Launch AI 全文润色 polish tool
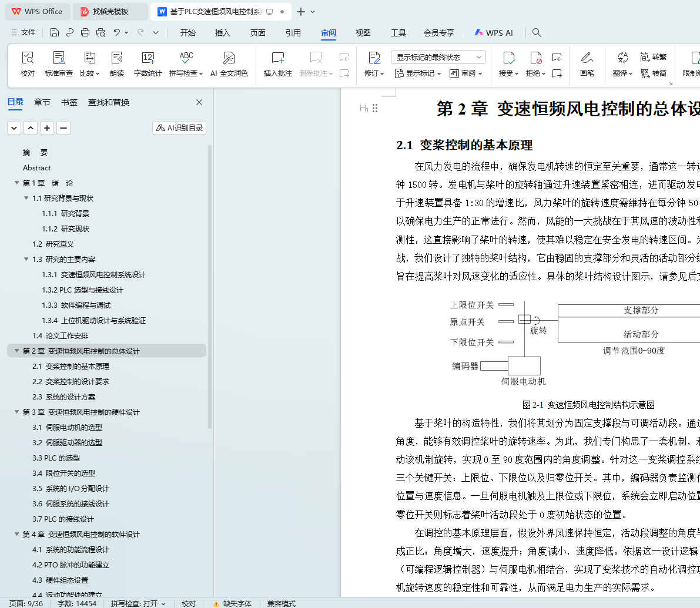Viewport: 700px width, 608px height. point(229,64)
